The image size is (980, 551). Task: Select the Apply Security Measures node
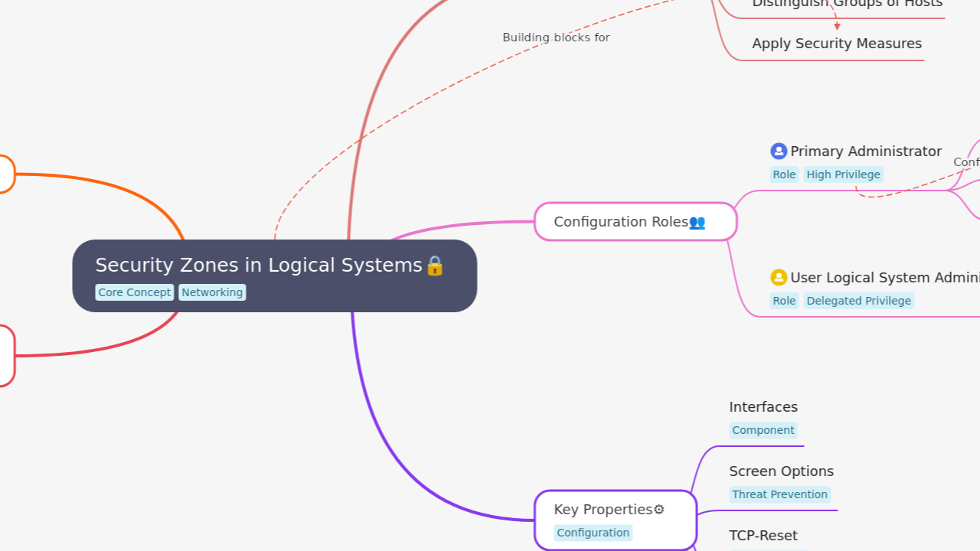click(837, 43)
